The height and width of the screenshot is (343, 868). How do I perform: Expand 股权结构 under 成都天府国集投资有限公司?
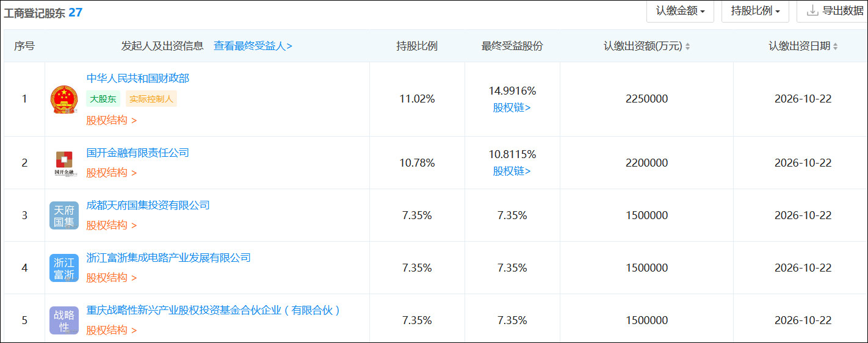click(x=111, y=225)
